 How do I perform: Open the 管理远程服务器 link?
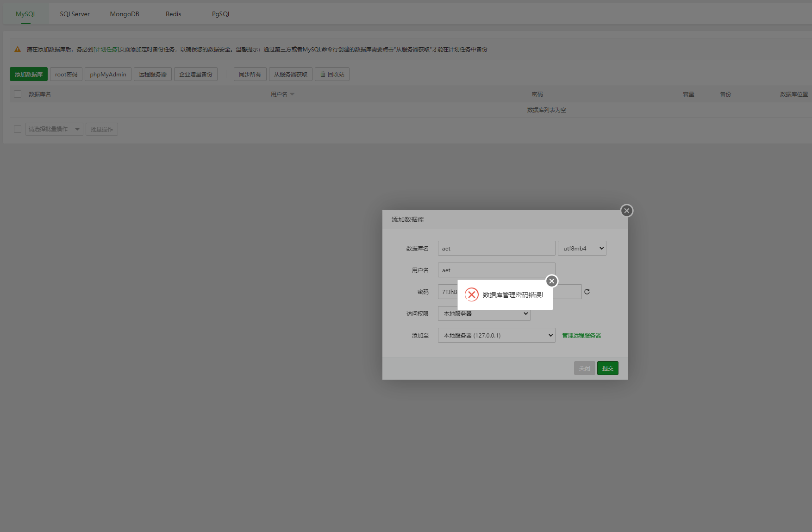tap(581, 335)
